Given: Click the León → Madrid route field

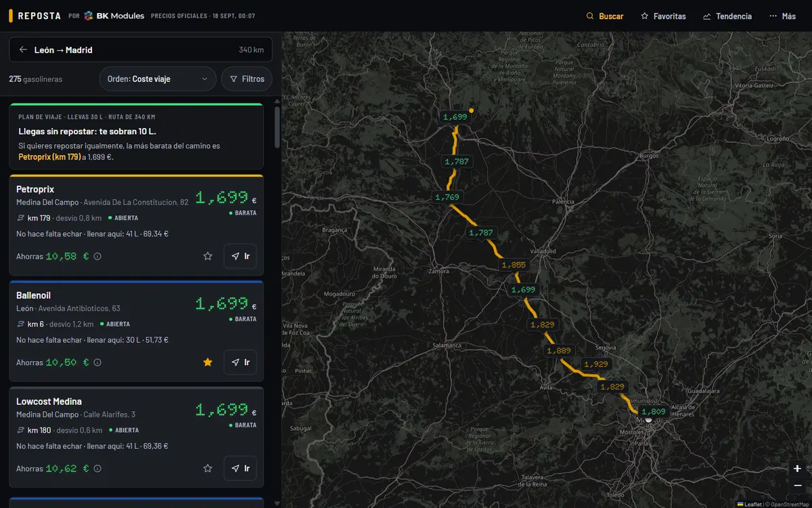Looking at the screenshot, I should 141,49.
